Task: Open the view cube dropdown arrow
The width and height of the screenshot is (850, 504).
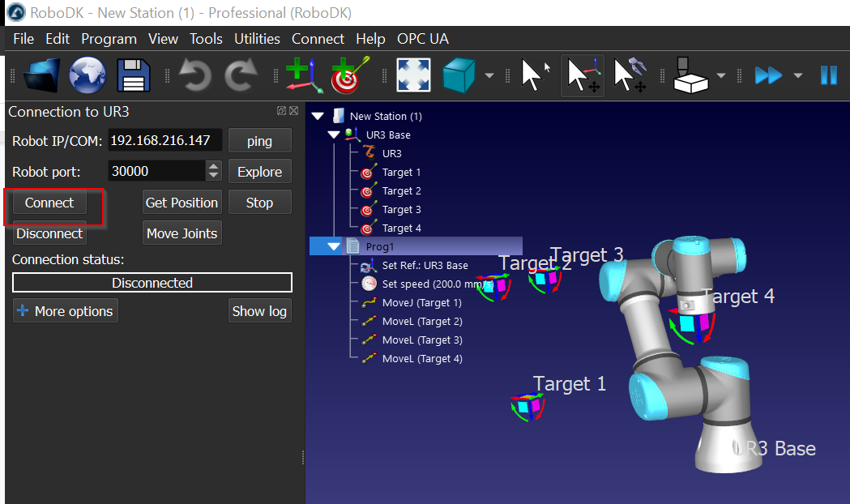Action: click(489, 76)
